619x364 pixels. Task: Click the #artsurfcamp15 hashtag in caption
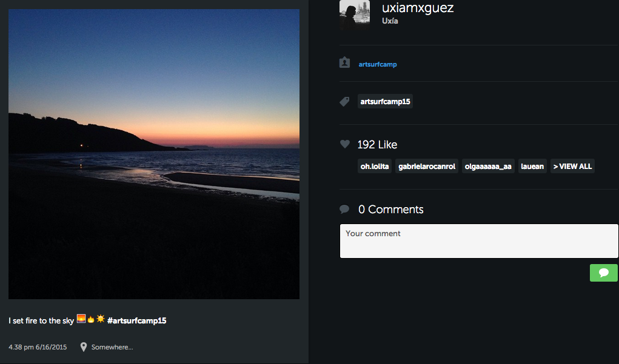[x=136, y=320]
